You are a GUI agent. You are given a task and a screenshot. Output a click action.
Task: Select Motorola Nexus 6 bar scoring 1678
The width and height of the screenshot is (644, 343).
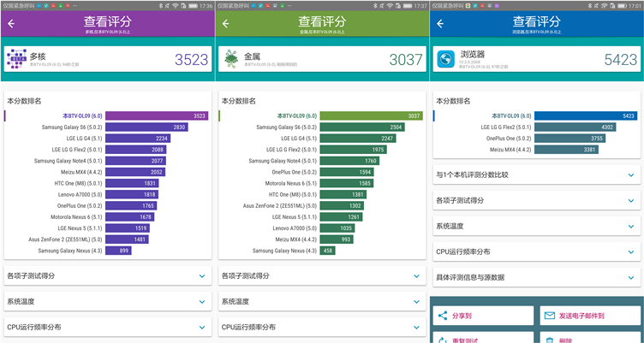[x=129, y=216]
